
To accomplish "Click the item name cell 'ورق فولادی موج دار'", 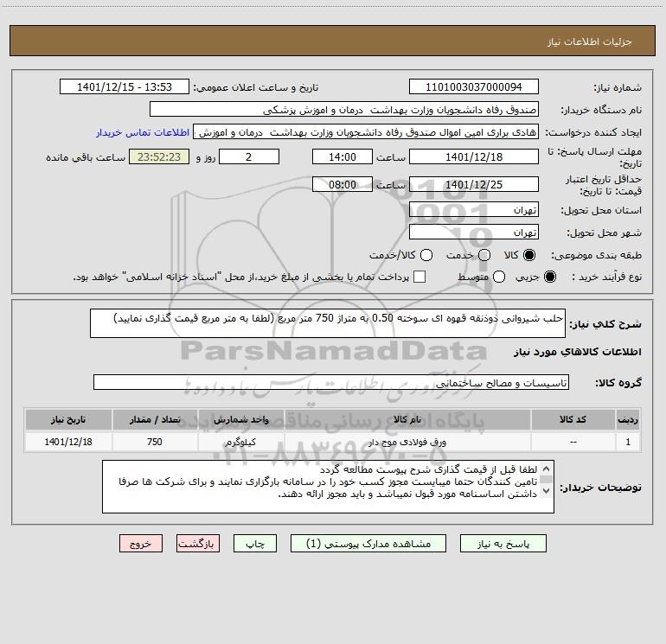I will pyautogui.click(x=407, y=442).
